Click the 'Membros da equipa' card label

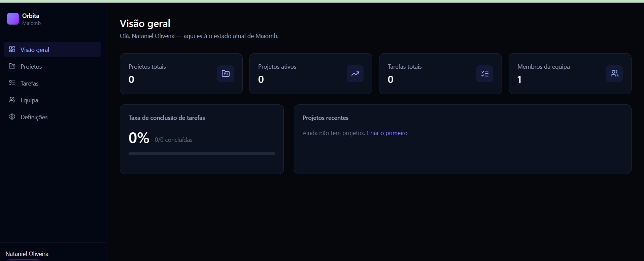(543, 67)
